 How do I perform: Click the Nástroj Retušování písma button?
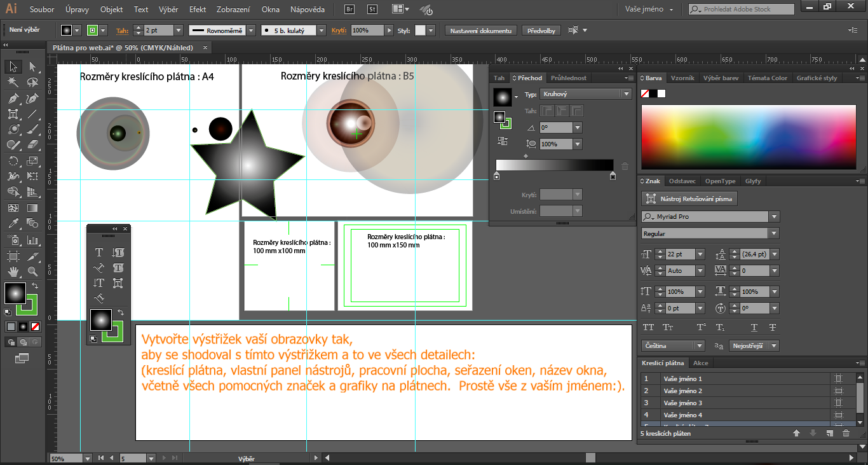click(689, 198)
